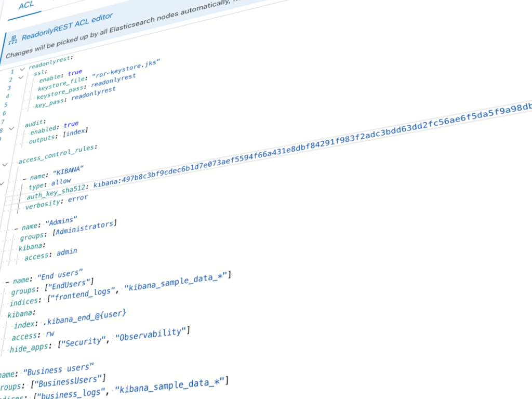Viewport: 532px width, 399px height.
Task: Select line number 5 in gutter
Action: (x=6, y=105)
